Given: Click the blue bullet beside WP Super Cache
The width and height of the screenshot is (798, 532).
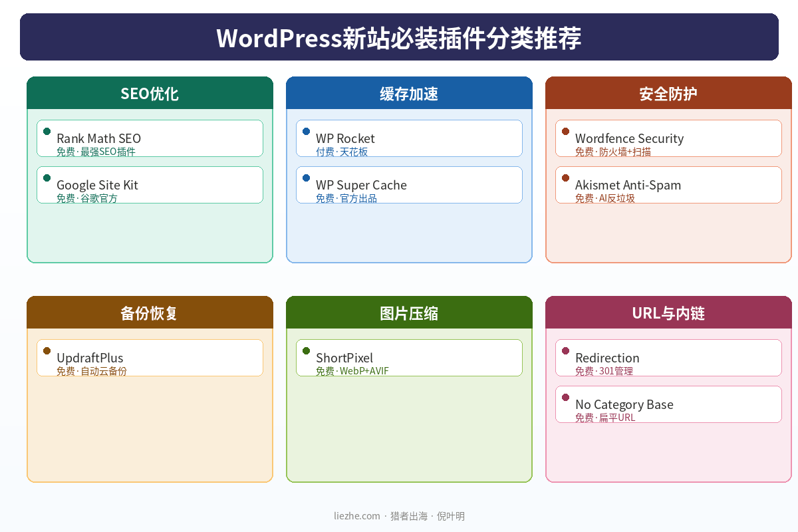Looking at the screenshot, I should click(306, 178).
